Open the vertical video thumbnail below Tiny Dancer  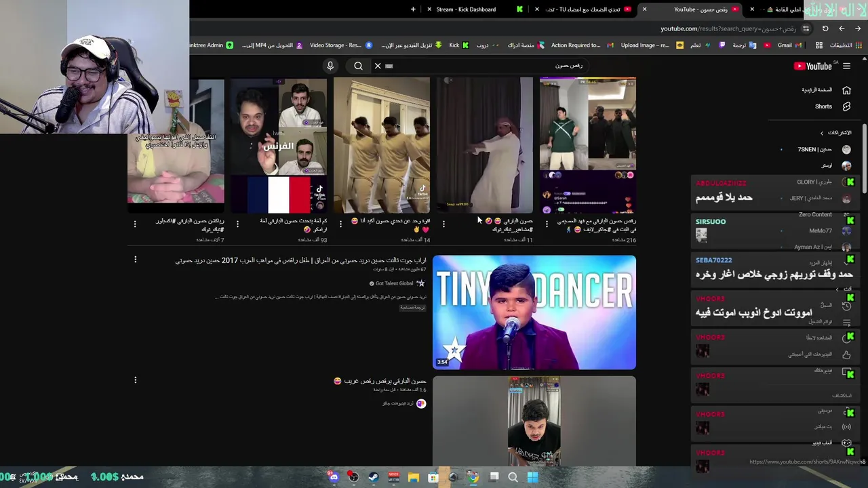tap(534, 422)
